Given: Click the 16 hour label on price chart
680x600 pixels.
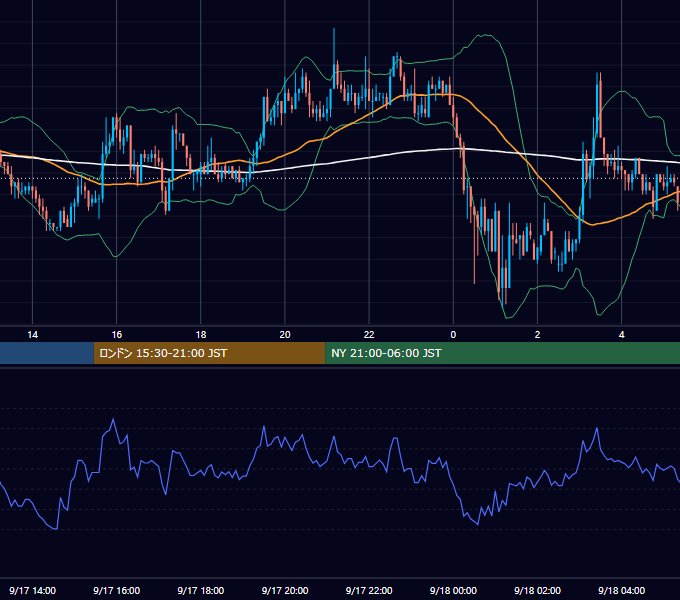Looking at the screenshot, I should click(117, 335).
